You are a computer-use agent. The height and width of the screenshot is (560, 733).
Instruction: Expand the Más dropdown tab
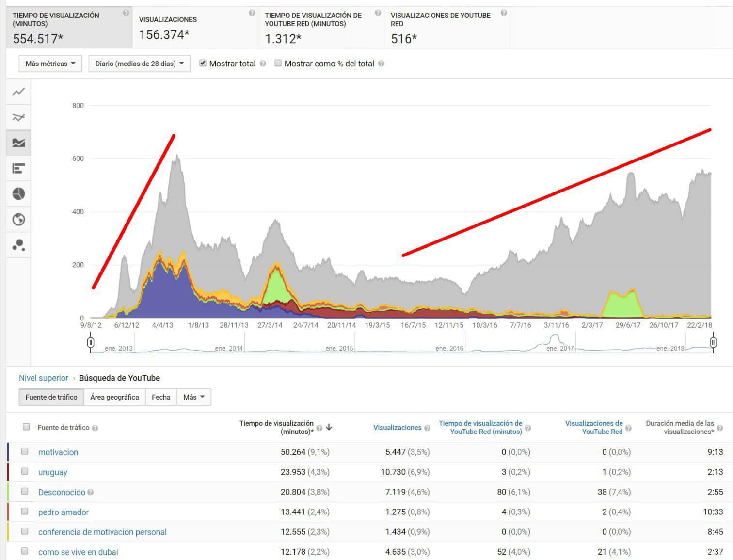tap(194, 397)
